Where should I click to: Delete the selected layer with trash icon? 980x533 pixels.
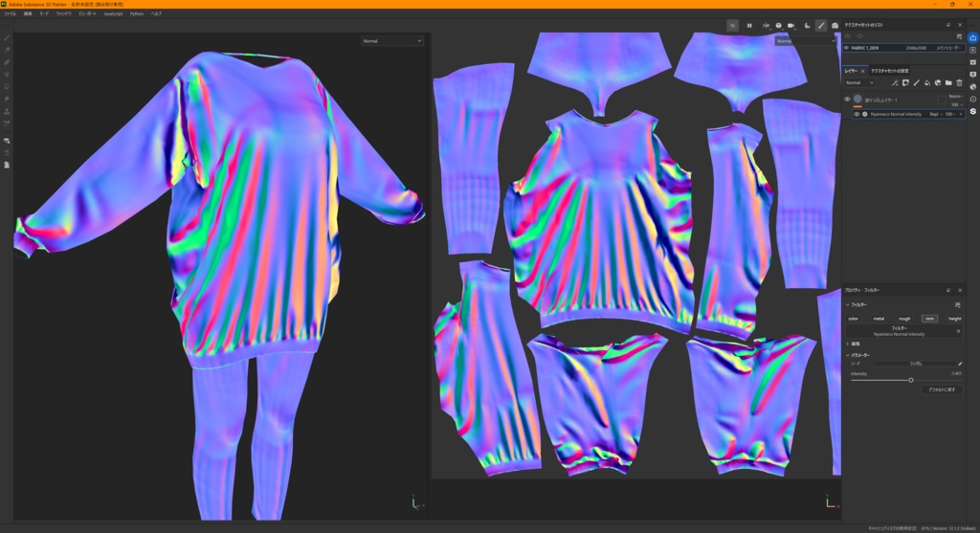click(x=959, y=83)
